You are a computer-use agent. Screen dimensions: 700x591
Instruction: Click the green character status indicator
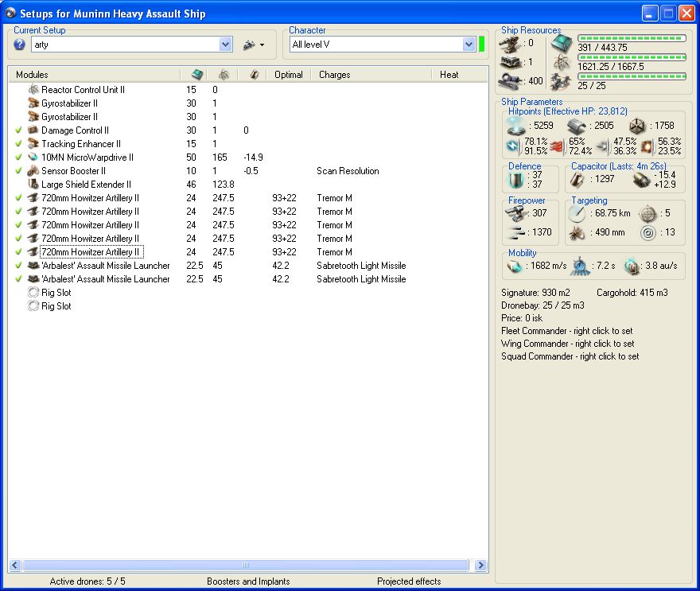coord(482,45)
